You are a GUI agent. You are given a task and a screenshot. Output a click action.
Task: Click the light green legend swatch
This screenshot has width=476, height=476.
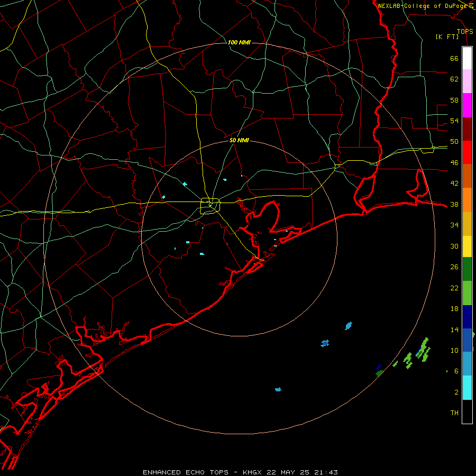[467, 293]
